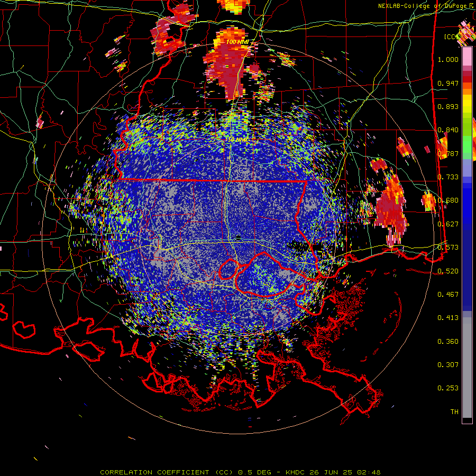Click the 0.893 legend value
Screen dimensions: 476x476
tap(448, 106)
